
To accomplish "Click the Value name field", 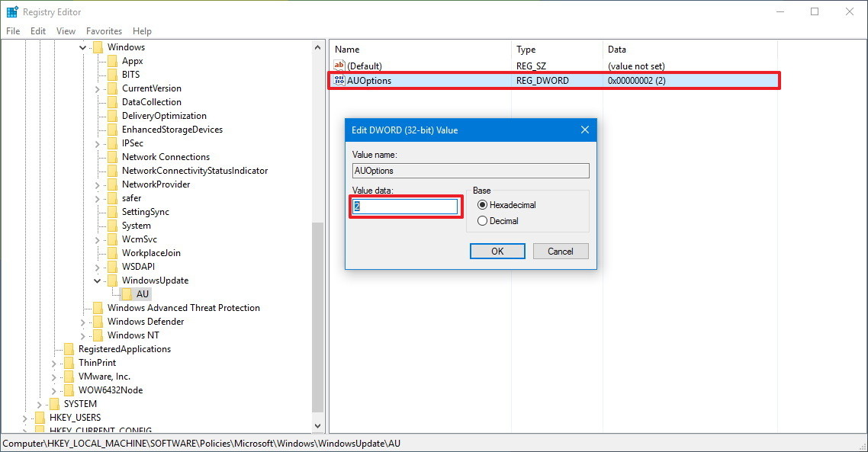I will coord(471,171).
